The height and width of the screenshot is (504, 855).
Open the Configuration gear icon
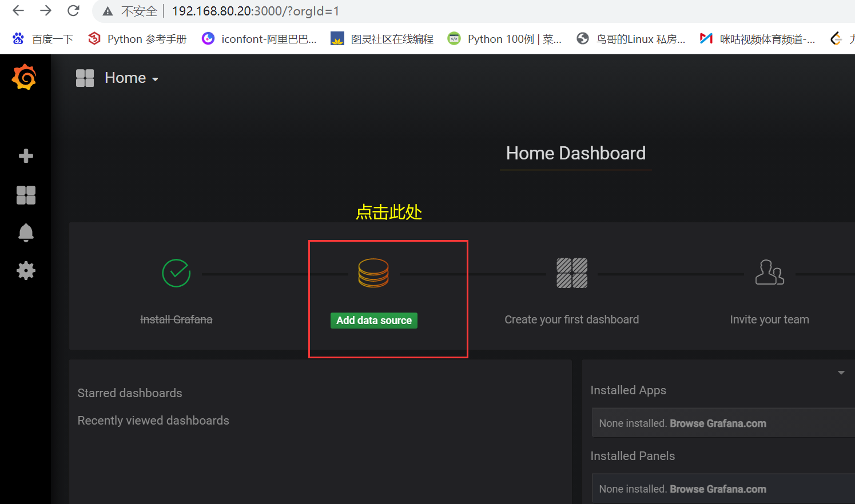26,270
